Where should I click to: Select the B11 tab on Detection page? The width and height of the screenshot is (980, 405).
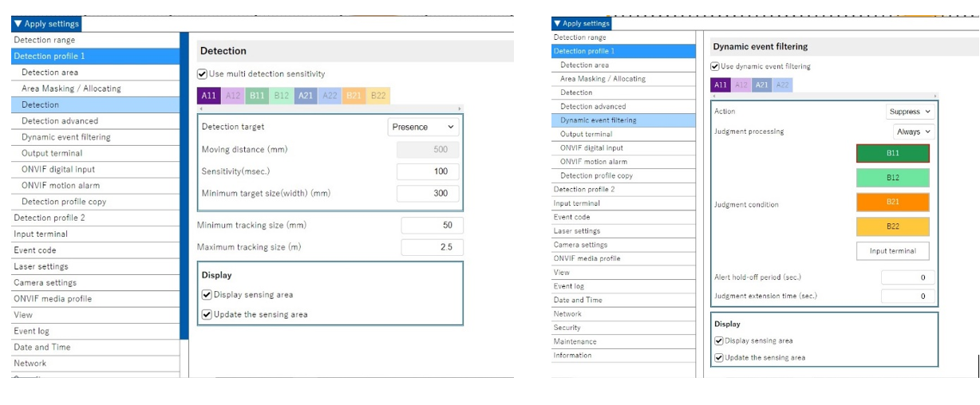[x=257, y=96]
